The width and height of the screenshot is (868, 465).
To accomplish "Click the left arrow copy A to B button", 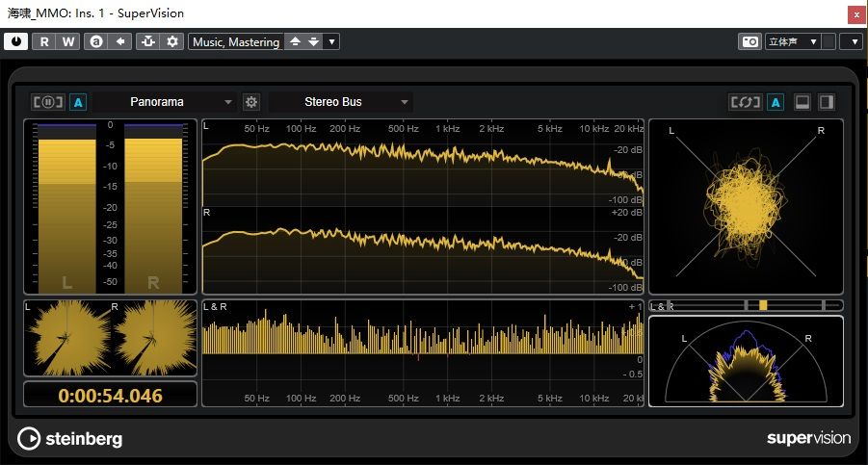I will (x=119, y=41).
